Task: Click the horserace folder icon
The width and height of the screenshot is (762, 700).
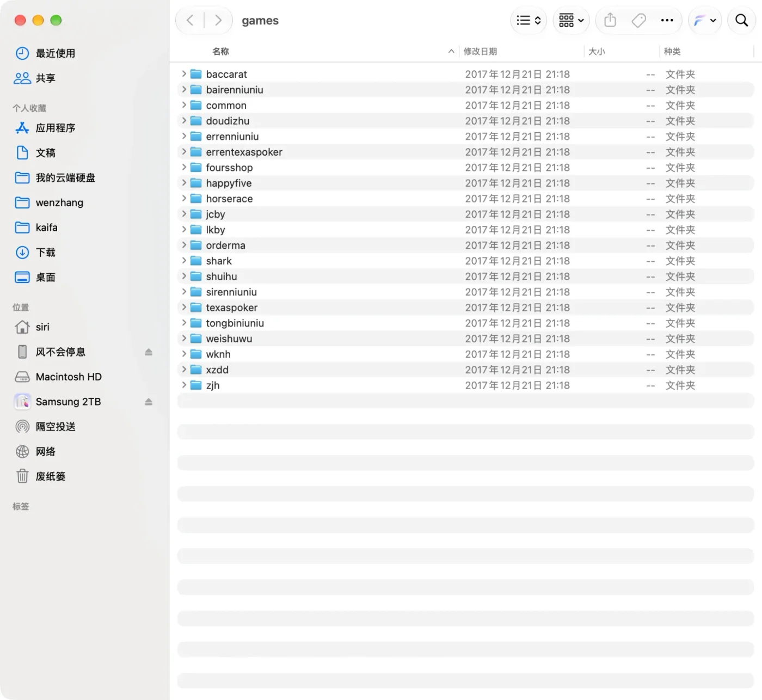Action: click(196, 199)
